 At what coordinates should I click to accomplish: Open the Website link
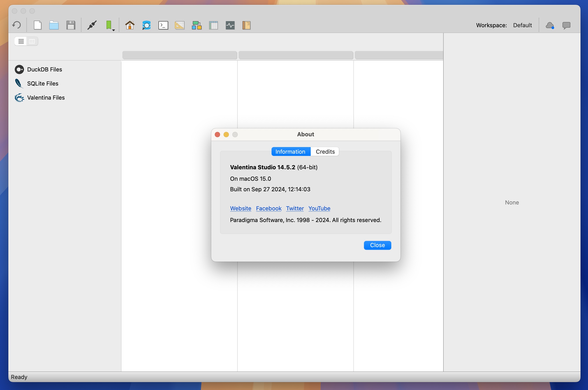tap(241, 208)
